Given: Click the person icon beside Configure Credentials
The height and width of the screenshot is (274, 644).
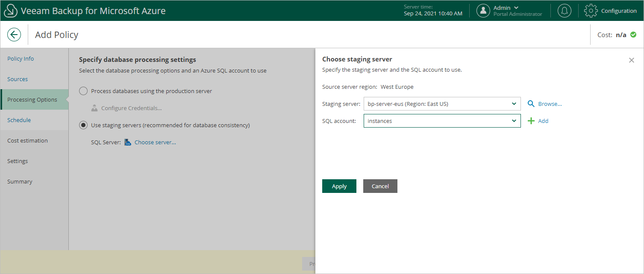Looking at the screenshot, I should coord(94,108).
